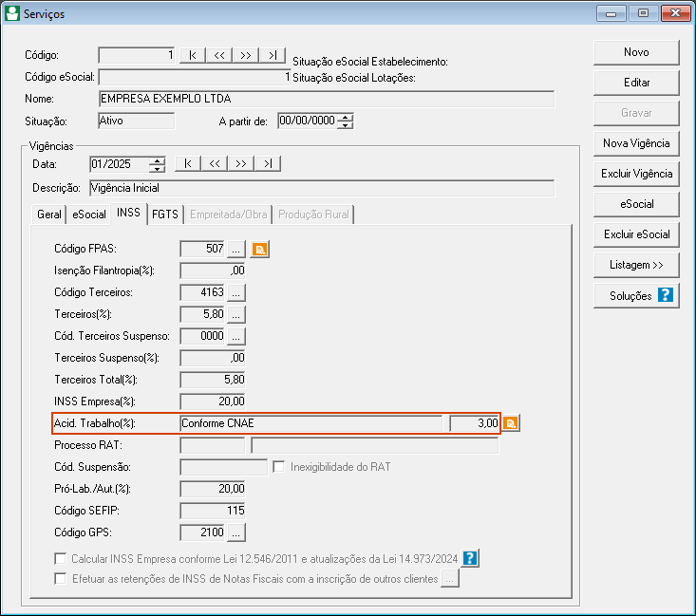This screenshot has width=696, height=616.
Task: Jump to previous Vigência with << button
Action: point(215,164)
